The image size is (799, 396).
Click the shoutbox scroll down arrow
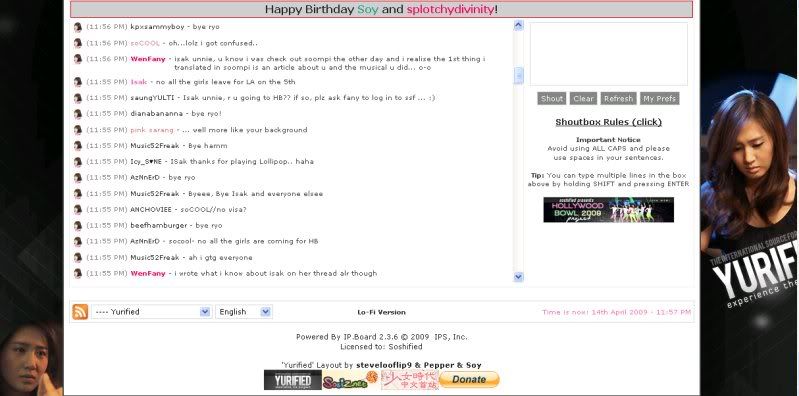[519, 277]
